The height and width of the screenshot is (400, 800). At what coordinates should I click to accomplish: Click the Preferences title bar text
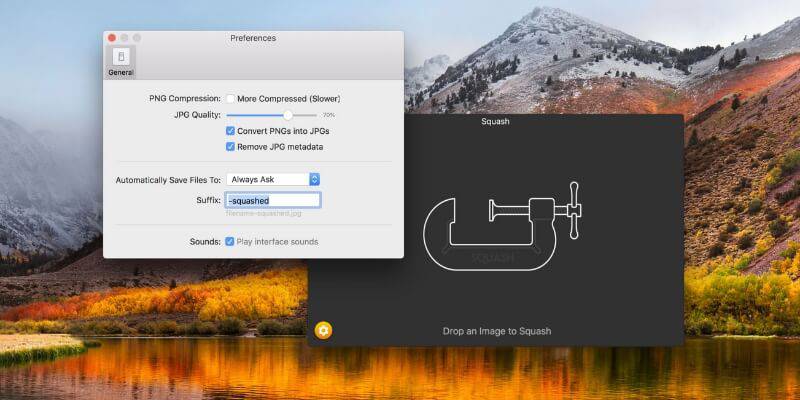tap(253, 38)
